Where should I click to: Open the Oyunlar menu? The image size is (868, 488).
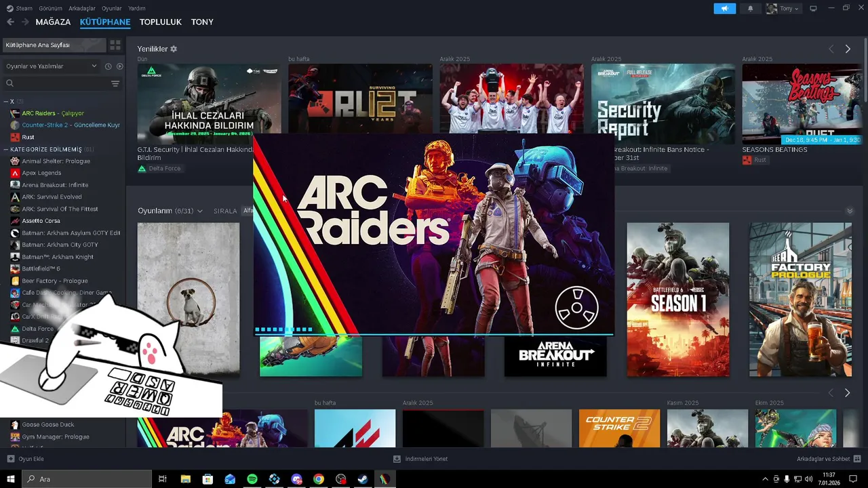click(112, 8)
